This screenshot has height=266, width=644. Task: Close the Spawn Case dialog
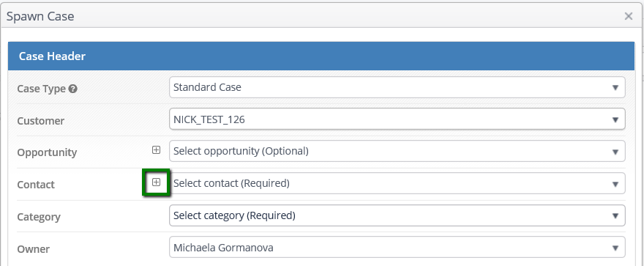point(629,16)
